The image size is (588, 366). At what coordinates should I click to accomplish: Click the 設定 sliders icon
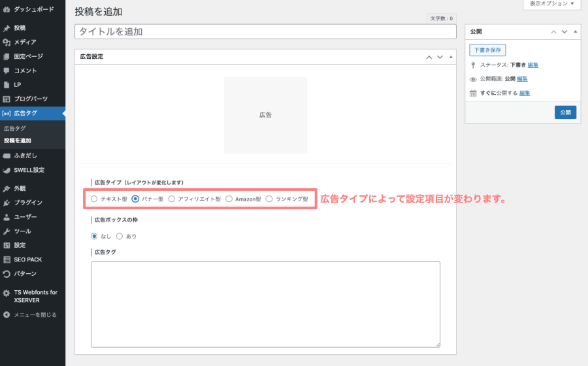7,246
